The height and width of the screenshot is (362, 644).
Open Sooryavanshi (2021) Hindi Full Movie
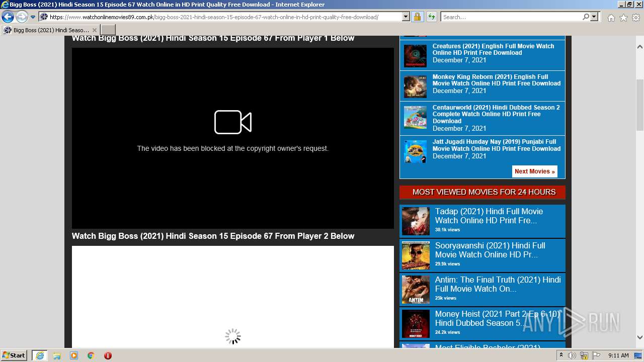tap(490, 250)
